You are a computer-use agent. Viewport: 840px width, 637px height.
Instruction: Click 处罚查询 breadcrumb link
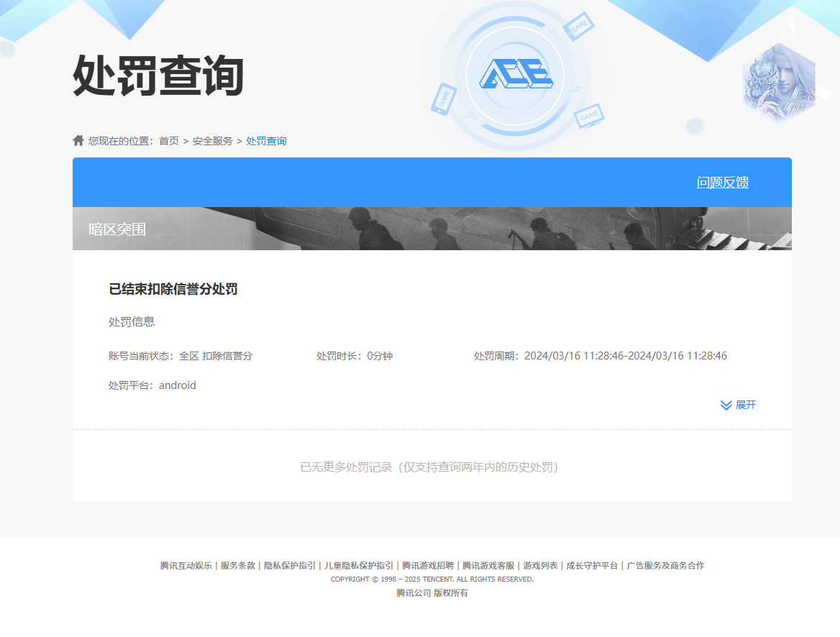[266, 141]
